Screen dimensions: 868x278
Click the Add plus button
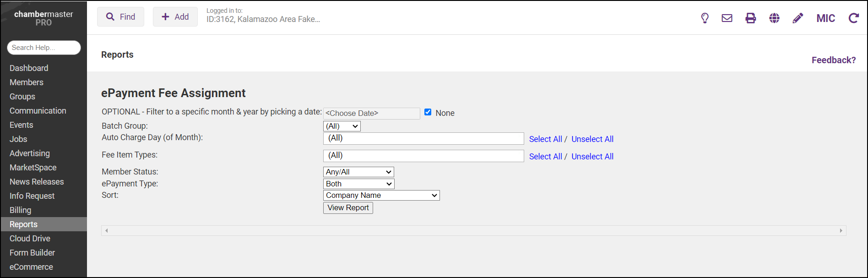175,17
